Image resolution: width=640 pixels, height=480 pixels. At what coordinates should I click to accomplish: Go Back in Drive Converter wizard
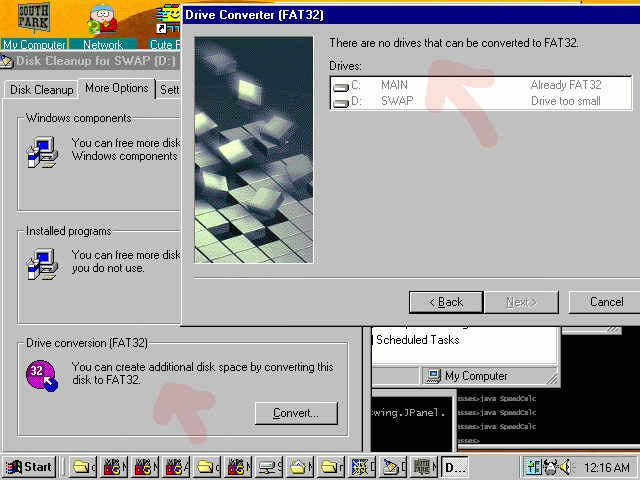(x=446, y=302)
